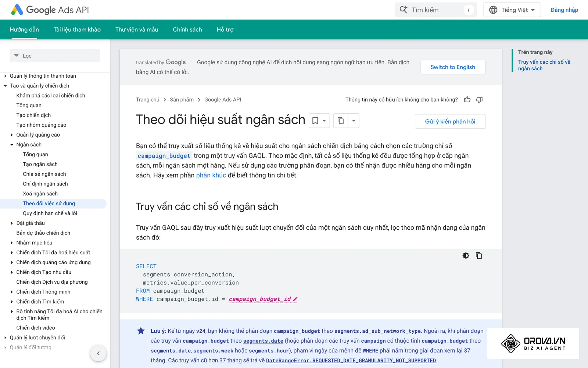The width and height of the screenshot is (588, 368).
Task: Expand Quản lý thông tin thanh toán
Action: [x=5, y=76]
